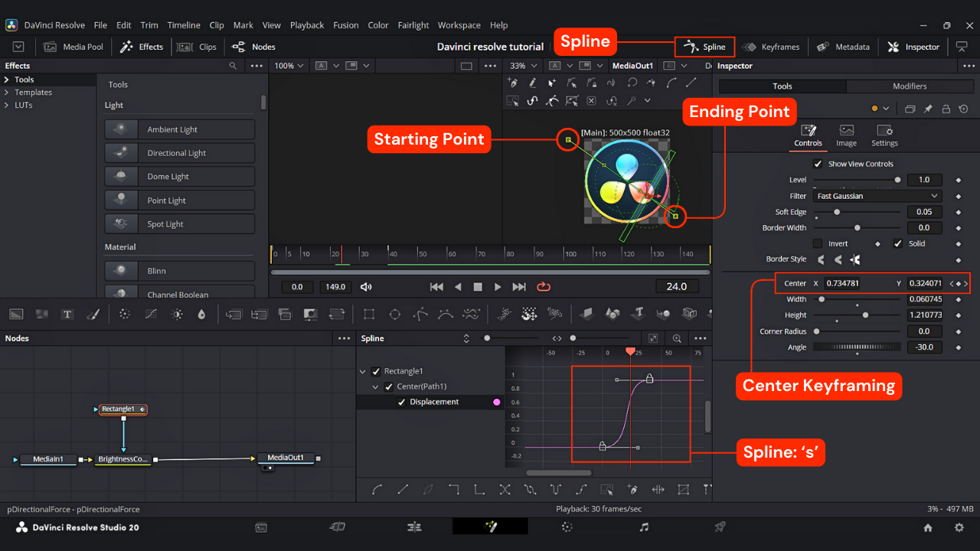Open the Fusion menu
Image resolution: width=980 pixels, height=551 pixels.
coord(345,25)
